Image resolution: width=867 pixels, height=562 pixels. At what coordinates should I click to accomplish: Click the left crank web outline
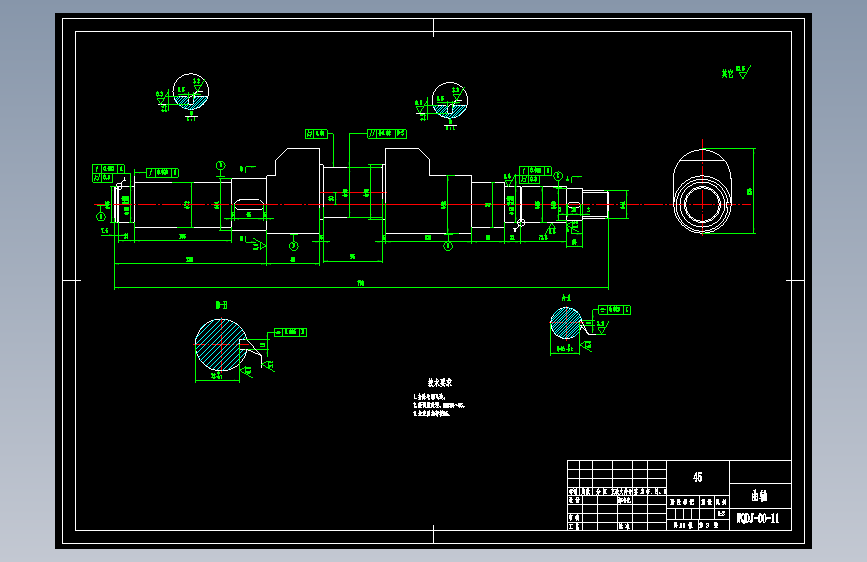tap(294, 191)
